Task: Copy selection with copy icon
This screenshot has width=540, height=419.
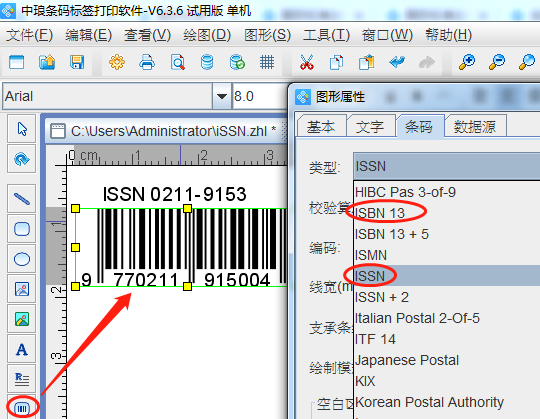Action: click(336, 62)
